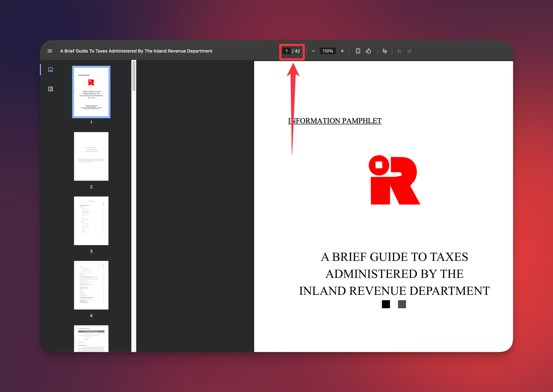Viewport: 553px width, 392px height.
Task: Open the partially visible page 5 thumbnail
Action: coord(91,339)
